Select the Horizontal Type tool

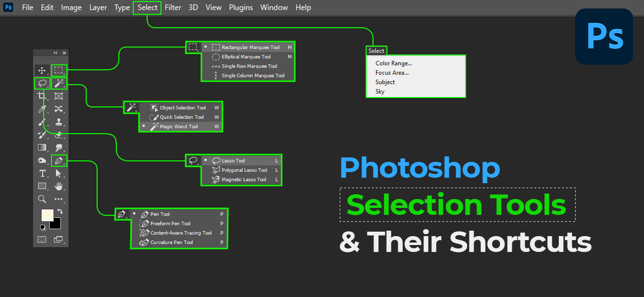(x=42, y=173)
